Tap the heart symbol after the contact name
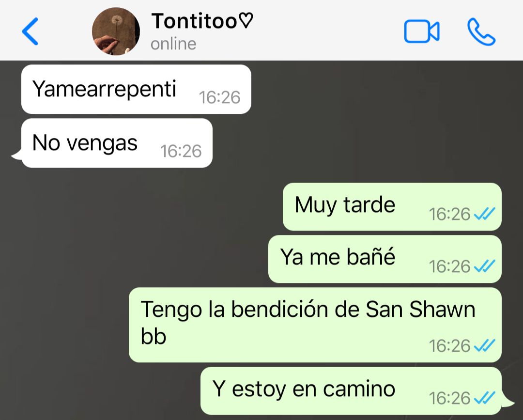523x420 pixels. 247,21
